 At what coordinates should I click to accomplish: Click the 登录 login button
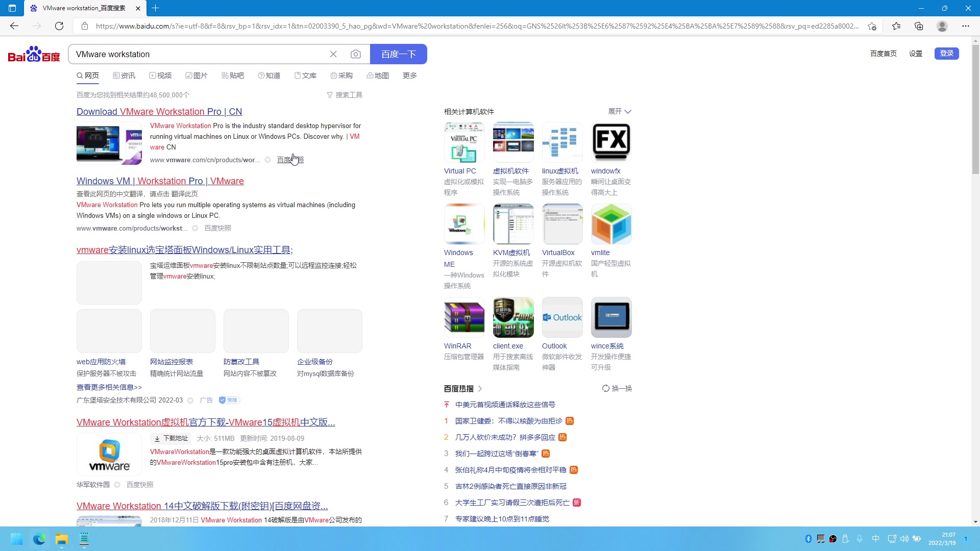pyautogui.click(x=947, y=54)
